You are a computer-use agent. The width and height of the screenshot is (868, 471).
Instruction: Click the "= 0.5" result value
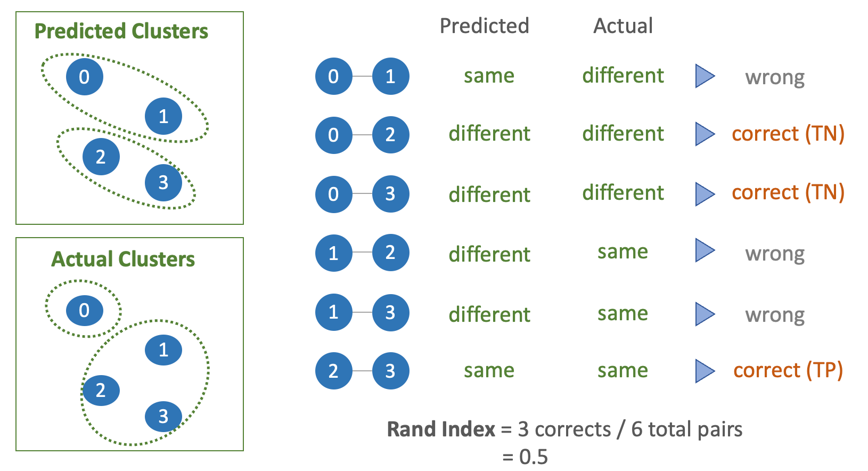pyautogui.click(x=525, y=457)
